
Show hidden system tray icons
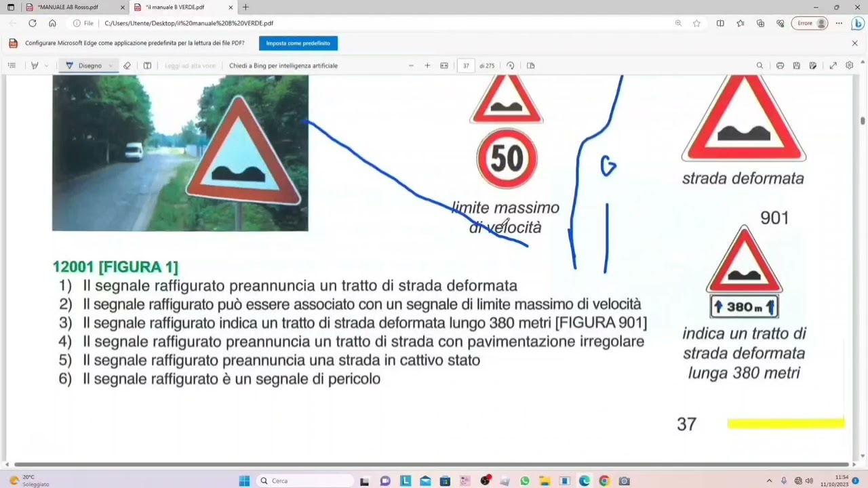coord(769,481)
